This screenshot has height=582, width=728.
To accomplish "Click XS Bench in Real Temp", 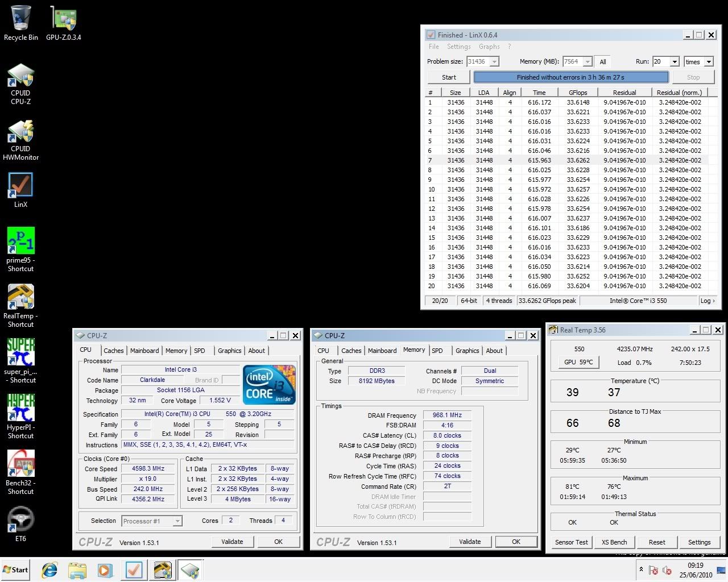I will click(614, 542).
